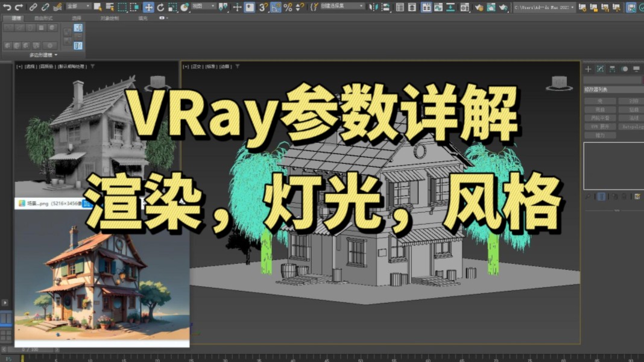Toggle the Percent Snap button
Image resolution: width=644 pixels, height=362 pixels.
point(288,7)
